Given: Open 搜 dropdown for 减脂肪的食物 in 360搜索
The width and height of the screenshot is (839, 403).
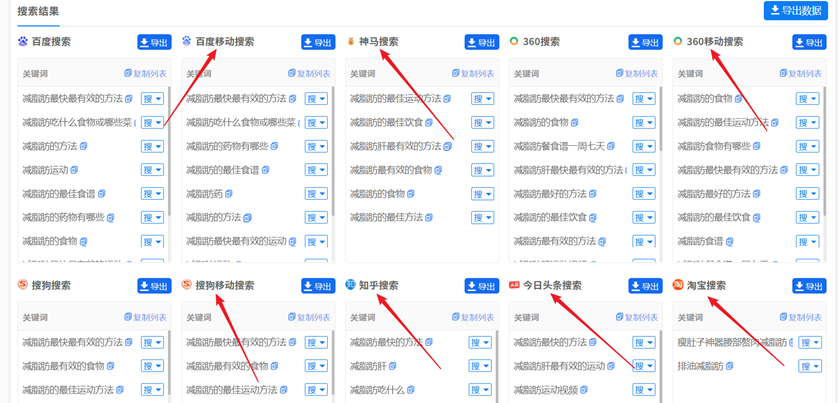Looking at the screenshot, I should (644, 123).
